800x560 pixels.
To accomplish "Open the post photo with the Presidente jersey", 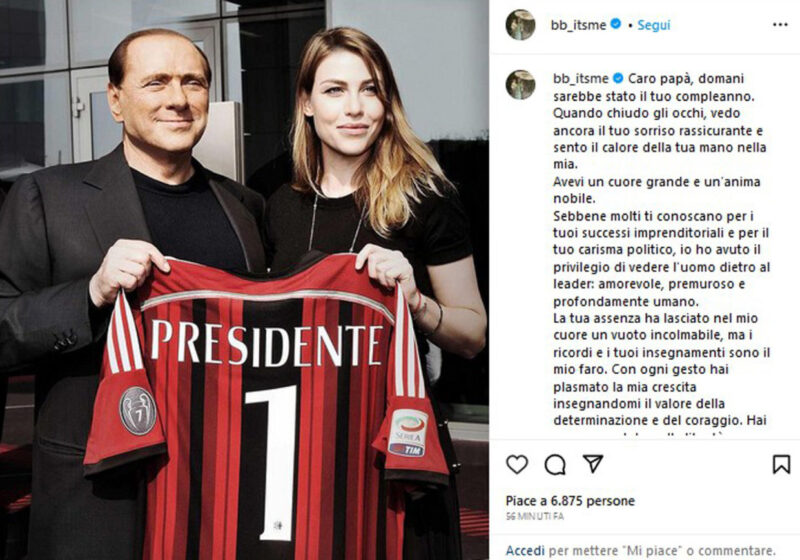I will [x=244, y=280].
